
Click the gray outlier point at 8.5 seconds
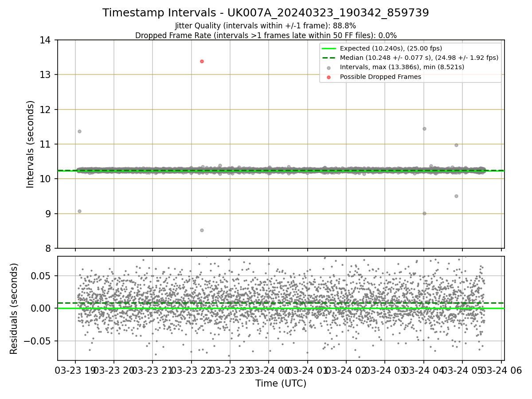click(x=202, y=230)
